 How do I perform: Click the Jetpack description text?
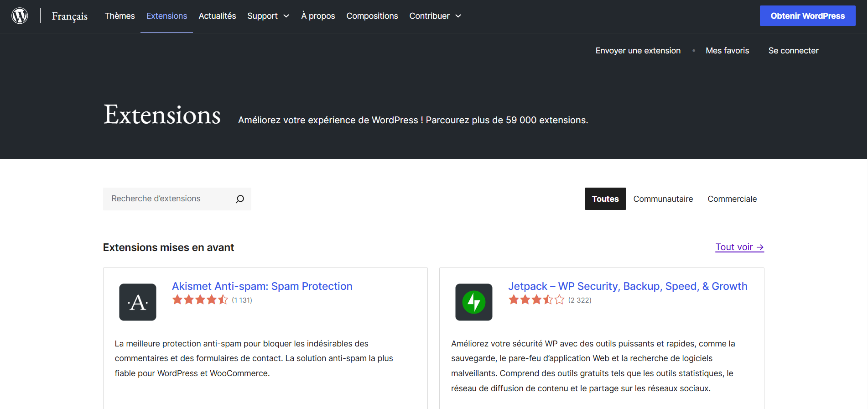point(593,366)
